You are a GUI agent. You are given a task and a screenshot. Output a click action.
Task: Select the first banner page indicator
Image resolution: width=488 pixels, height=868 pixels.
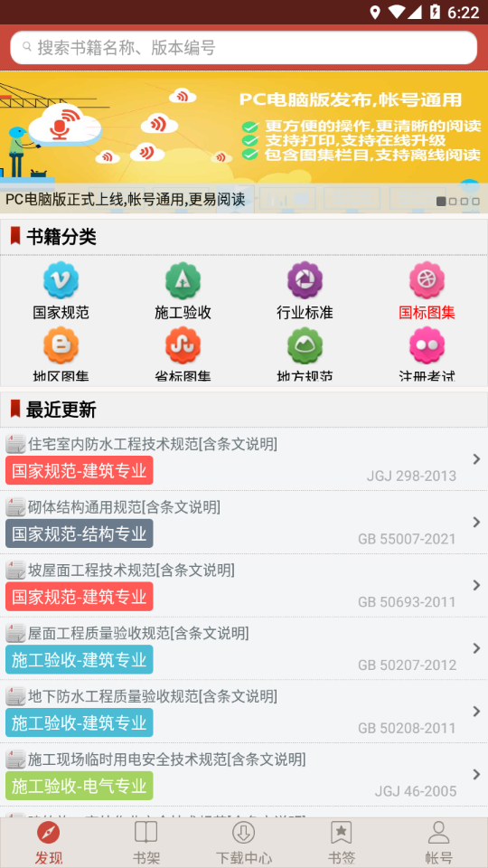441,202
